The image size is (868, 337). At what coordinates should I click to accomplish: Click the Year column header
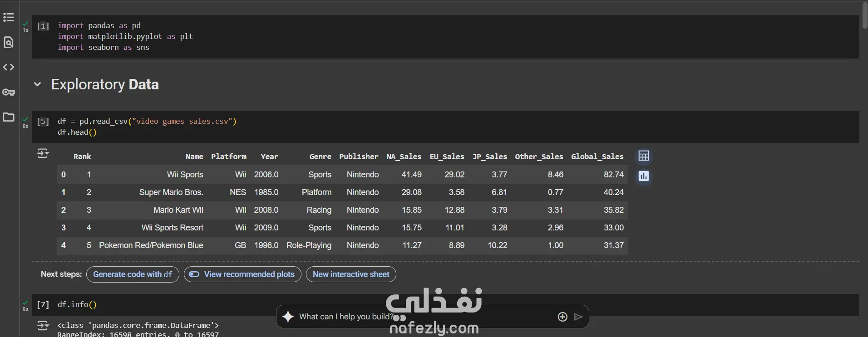point(270,156)
